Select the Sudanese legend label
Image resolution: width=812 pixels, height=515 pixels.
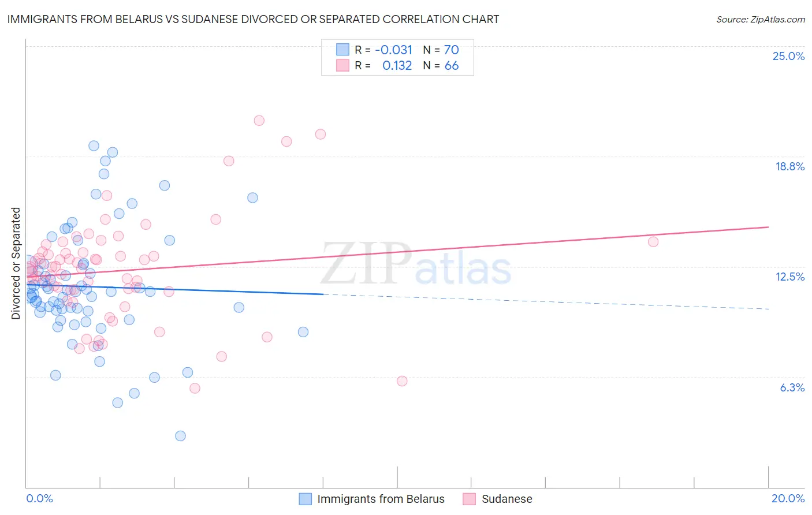coord(507,499)
